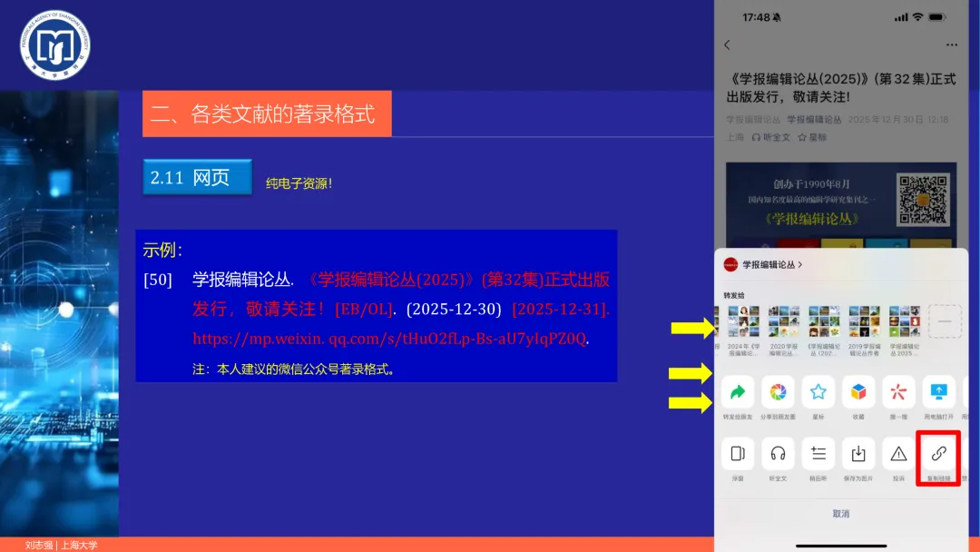This screenshot has width=980, height=552.
Task: Tap the 稍后听 list-plus icon
Action: point(818,453)
